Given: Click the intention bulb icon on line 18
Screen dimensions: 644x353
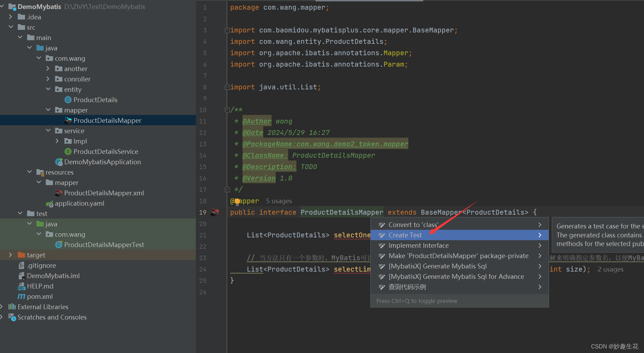Looking at the screenshot, I should click(237, 201).
